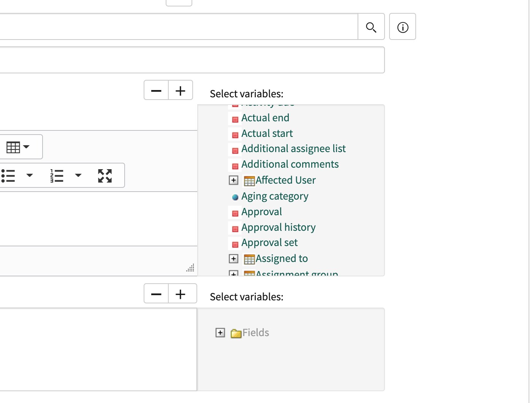Choose the Approval set variable

(269, 243)
